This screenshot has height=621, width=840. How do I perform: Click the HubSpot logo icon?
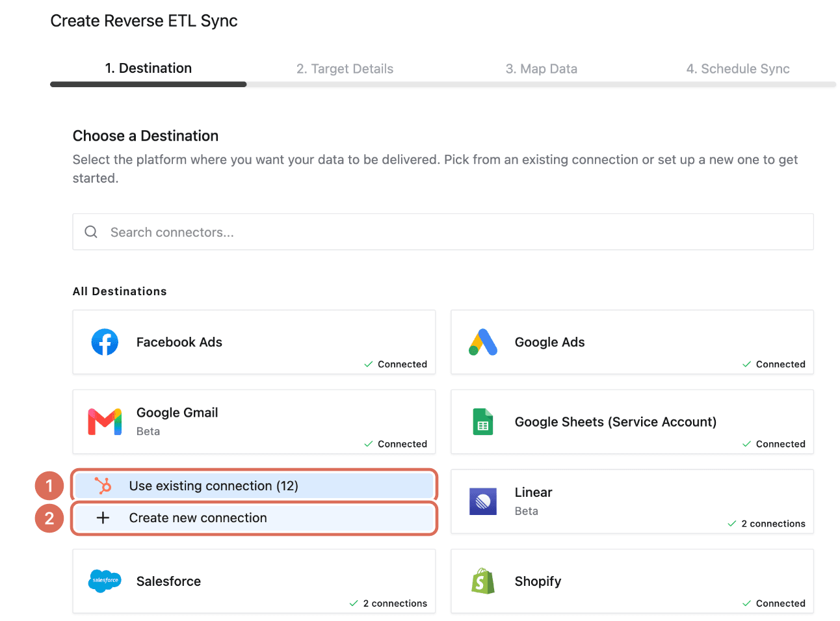pyautogui.click(x=103, y=486)
